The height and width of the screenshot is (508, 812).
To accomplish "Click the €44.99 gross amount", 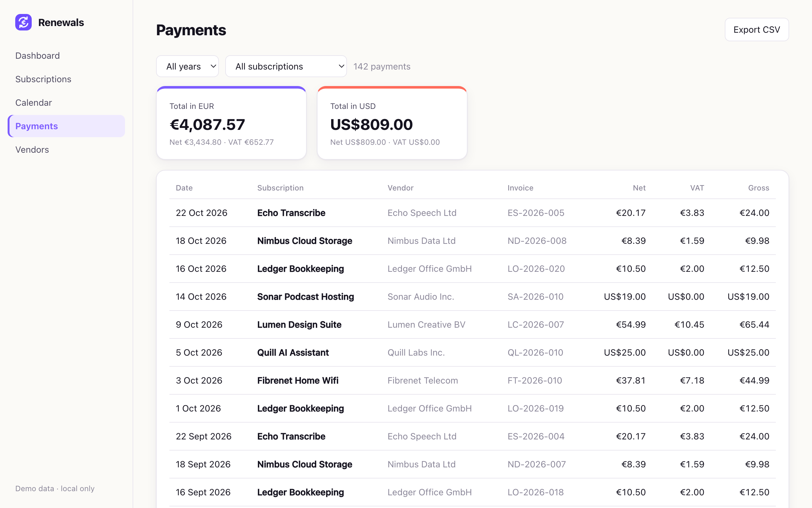I will (x=754, y=380).
